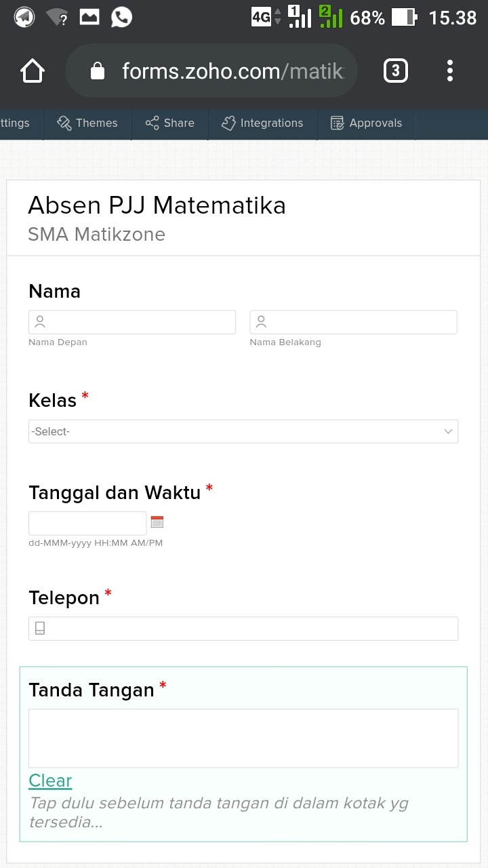The image size is (488, 868).
Task: Tap the browser home icon
Action: [33, 71]
